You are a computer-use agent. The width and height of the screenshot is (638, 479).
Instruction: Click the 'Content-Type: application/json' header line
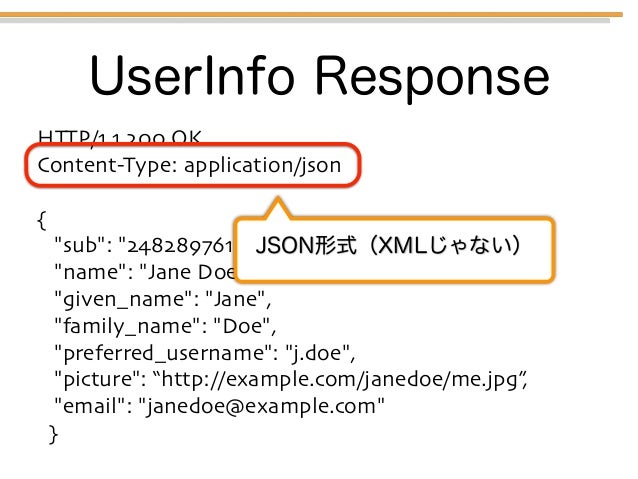[x=189, y=166]
